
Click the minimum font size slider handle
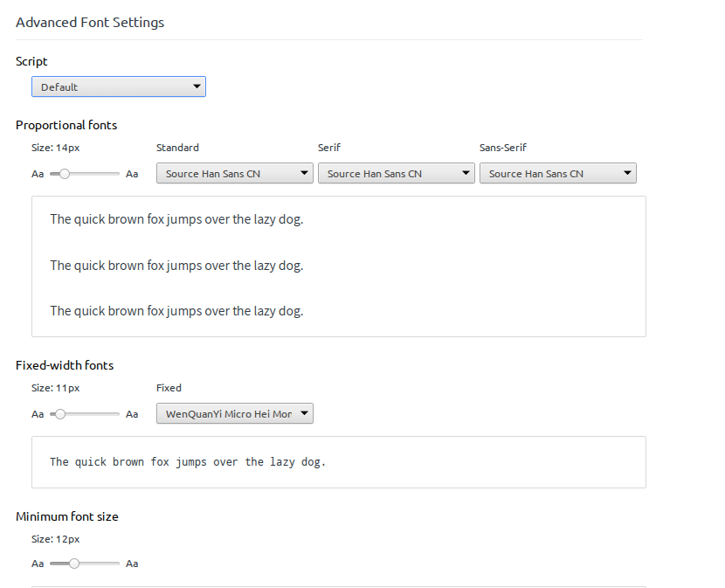point(74,564)
